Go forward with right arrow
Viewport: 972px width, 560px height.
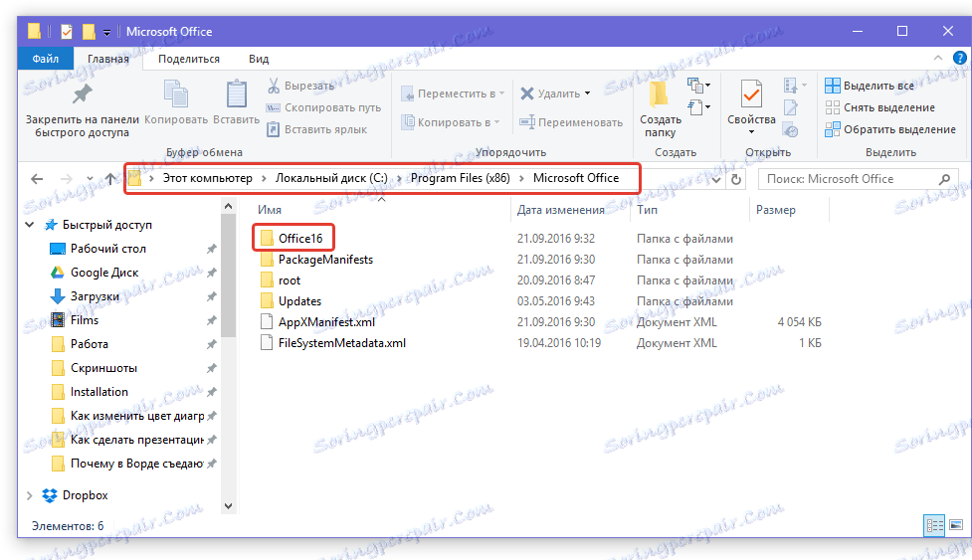pos(67,179)
